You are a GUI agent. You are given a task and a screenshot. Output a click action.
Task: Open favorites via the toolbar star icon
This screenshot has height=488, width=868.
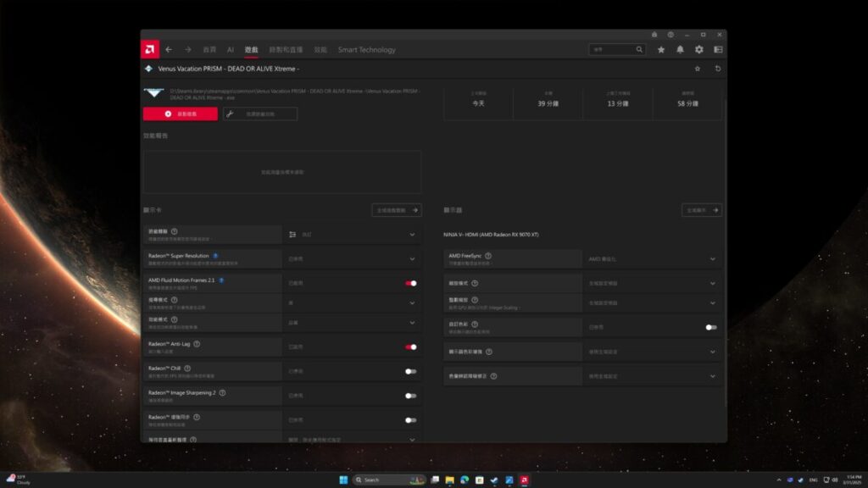(661, 50)
